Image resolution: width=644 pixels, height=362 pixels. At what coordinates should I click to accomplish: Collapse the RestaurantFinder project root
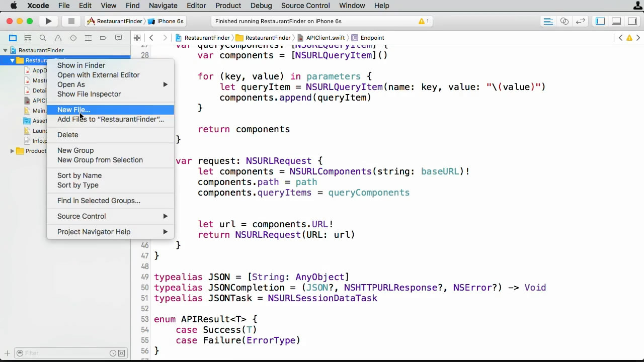click(5, 50)
